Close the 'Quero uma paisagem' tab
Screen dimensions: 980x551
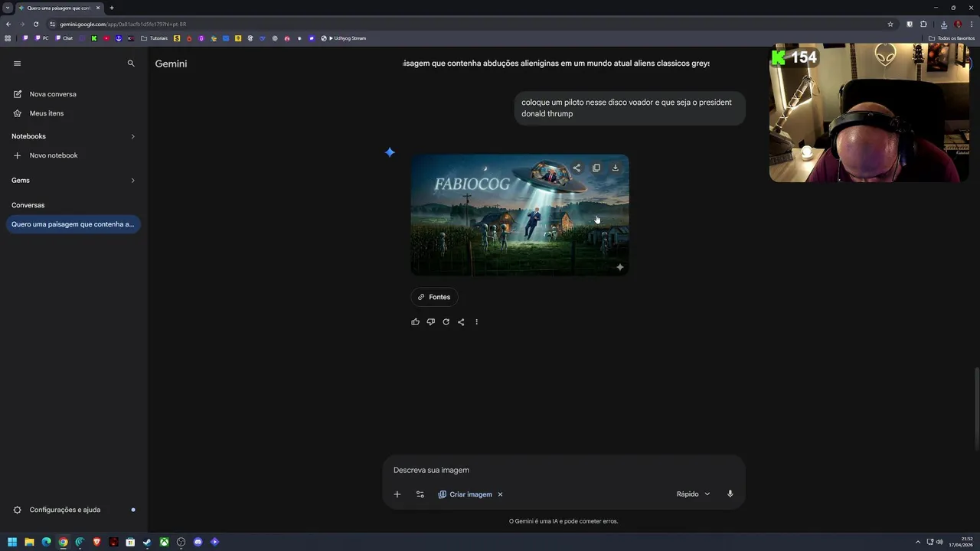point(98,8)
